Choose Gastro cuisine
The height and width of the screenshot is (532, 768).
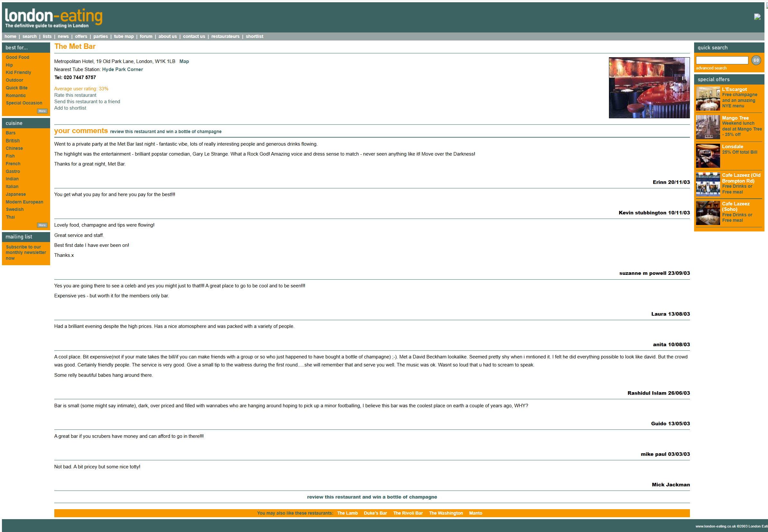click(x=13, y=171)
